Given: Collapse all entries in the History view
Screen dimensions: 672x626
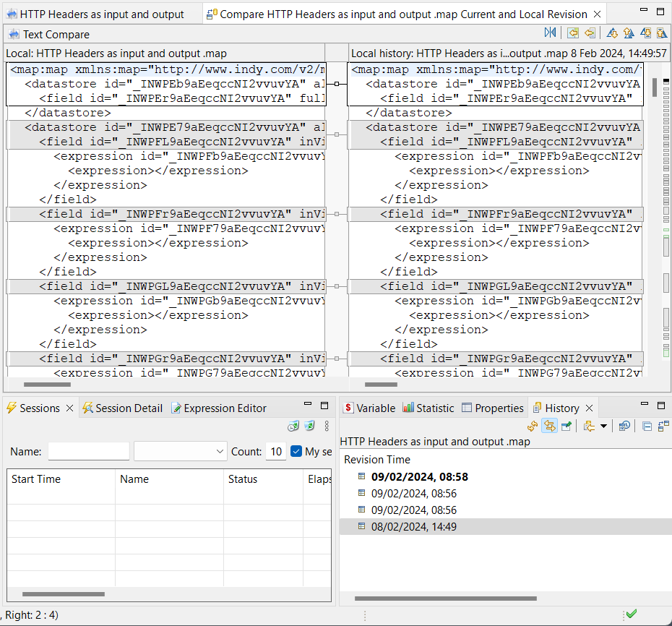Looking at the screenshot, I should 647,426.
